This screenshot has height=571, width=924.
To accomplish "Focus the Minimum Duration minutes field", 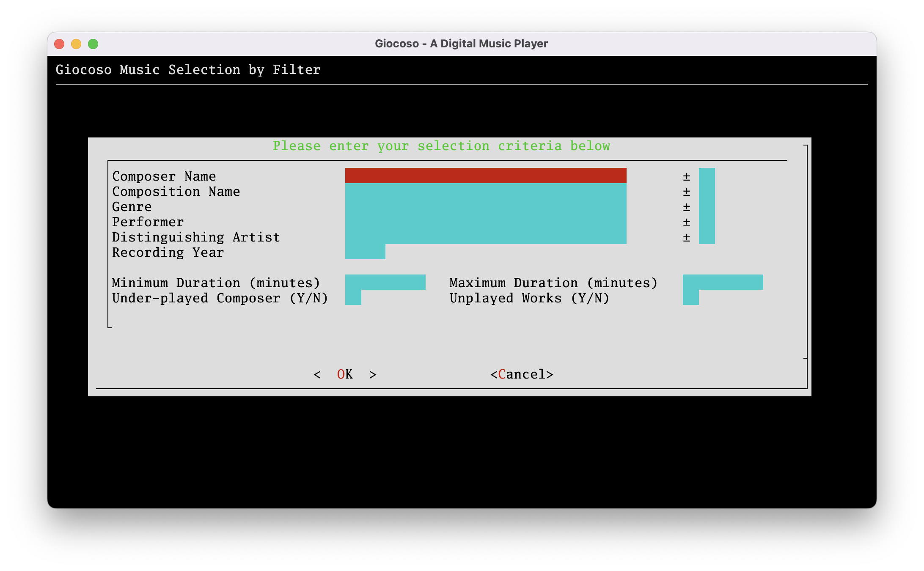I will pos(385,282).
